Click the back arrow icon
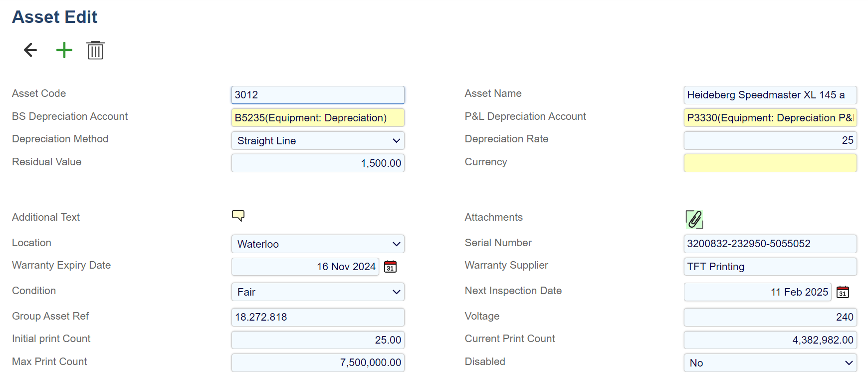This screenshot has width=868, height=384. 30,50
